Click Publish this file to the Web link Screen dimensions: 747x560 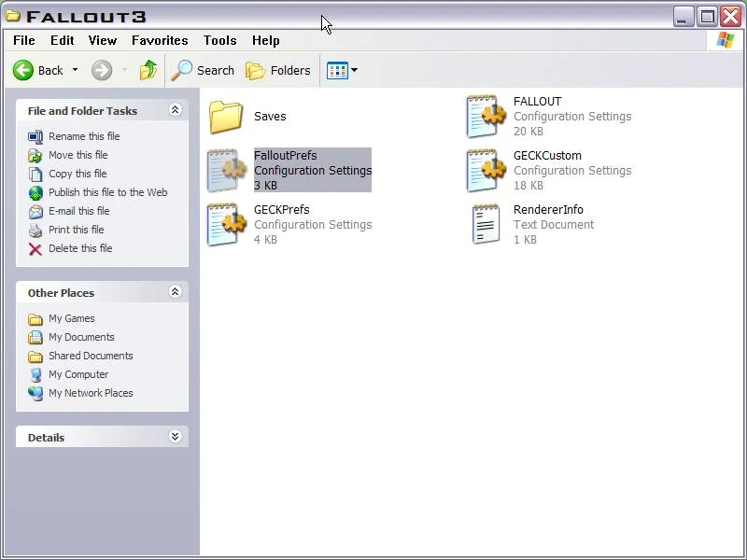107,192
